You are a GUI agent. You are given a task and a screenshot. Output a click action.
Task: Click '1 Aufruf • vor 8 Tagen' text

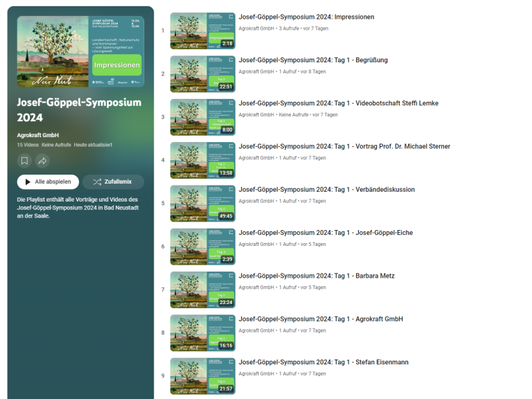[x=302, y=71]
